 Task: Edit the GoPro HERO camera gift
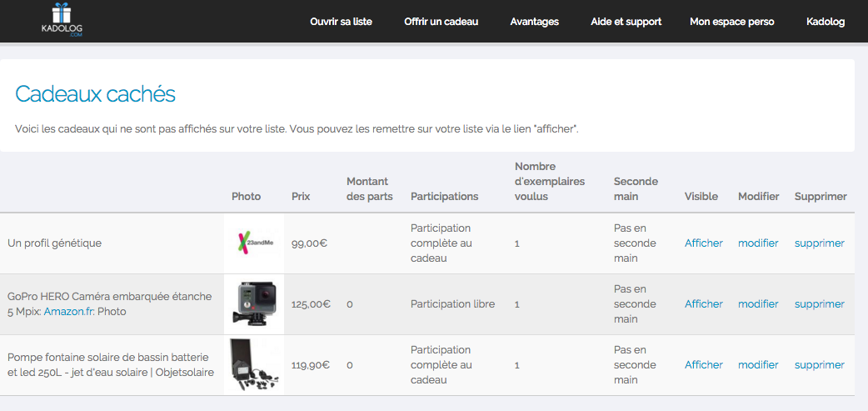[758, 304]
